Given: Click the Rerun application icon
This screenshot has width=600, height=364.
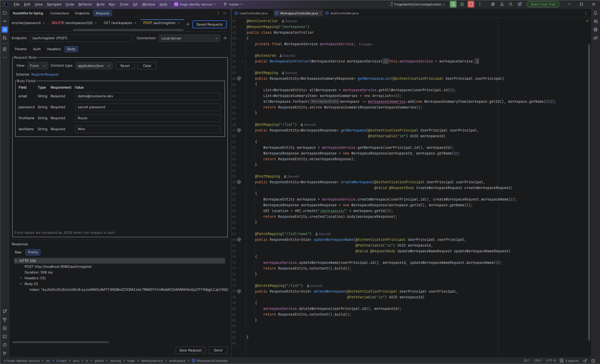Looking at the screenshot, I should 453,4.
